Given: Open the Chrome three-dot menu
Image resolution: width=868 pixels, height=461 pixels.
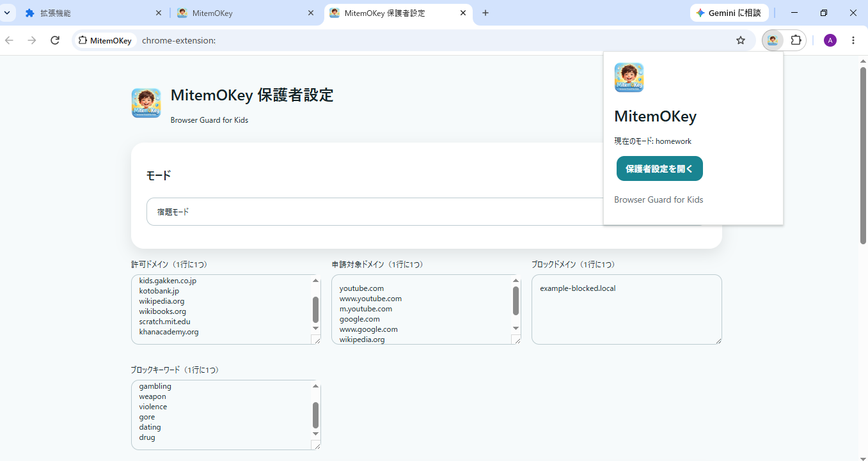Looking at the screenshot, I should point(853,40).
